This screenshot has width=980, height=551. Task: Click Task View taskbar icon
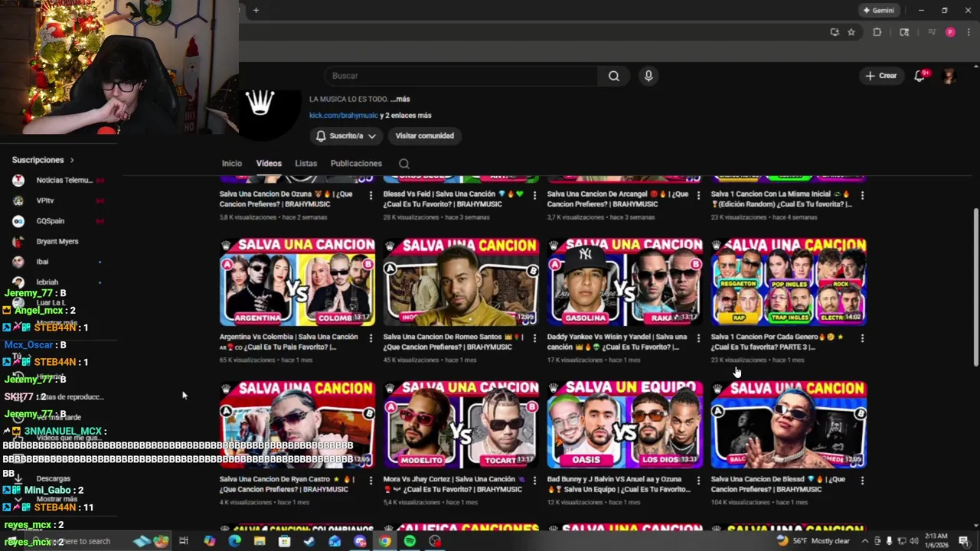pos(184,541)
